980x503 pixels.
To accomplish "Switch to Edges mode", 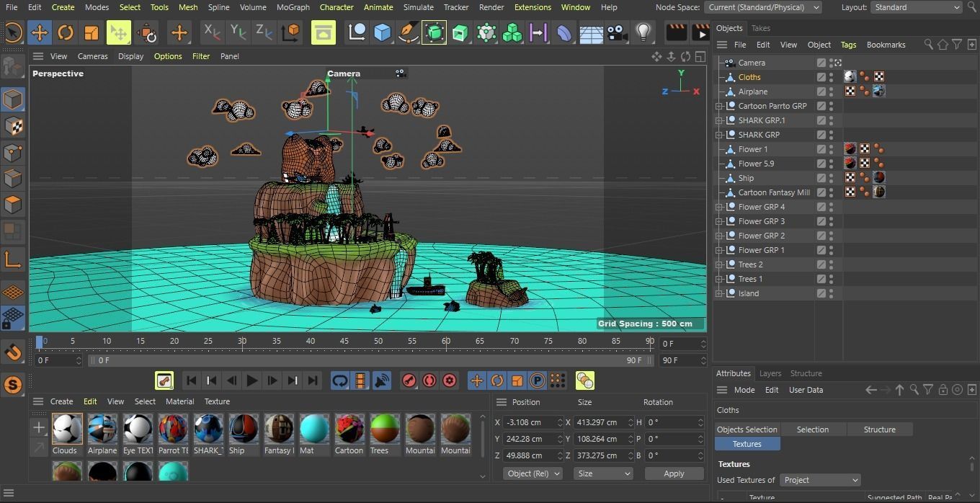I will click(13, 178).
